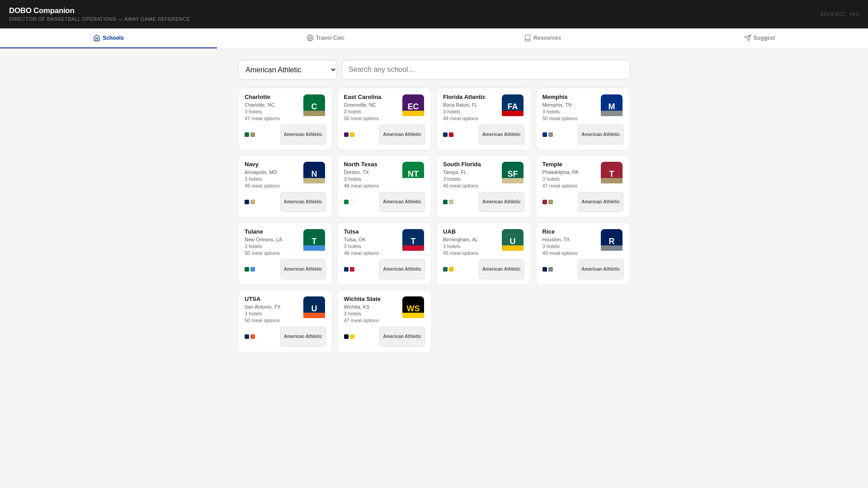The image size is (868, 488).
Task: Click the Rice R logo badge
Action: coord(612,240)
